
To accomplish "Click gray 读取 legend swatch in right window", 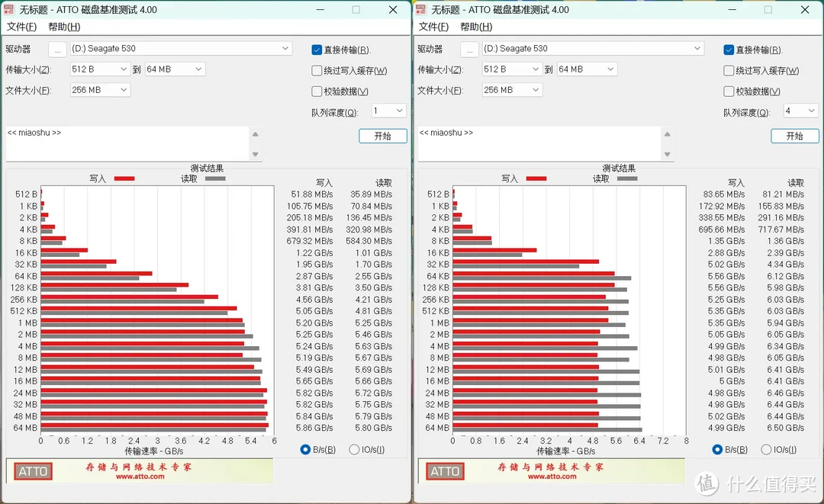I will (627, 178).
